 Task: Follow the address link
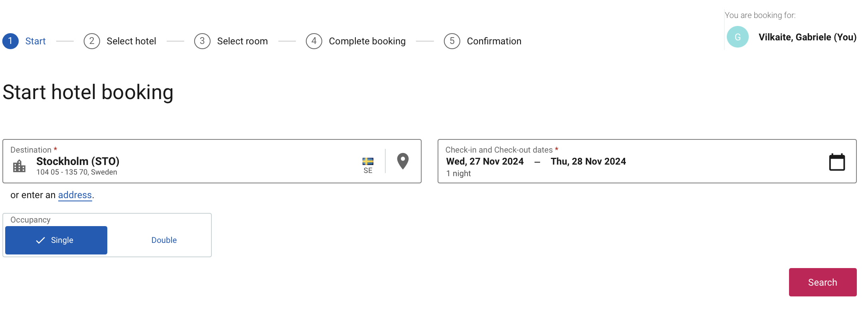(x=75, y=195)
